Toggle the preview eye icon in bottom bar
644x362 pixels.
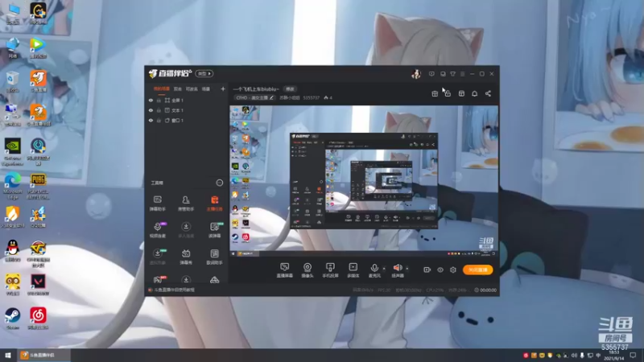440,269
